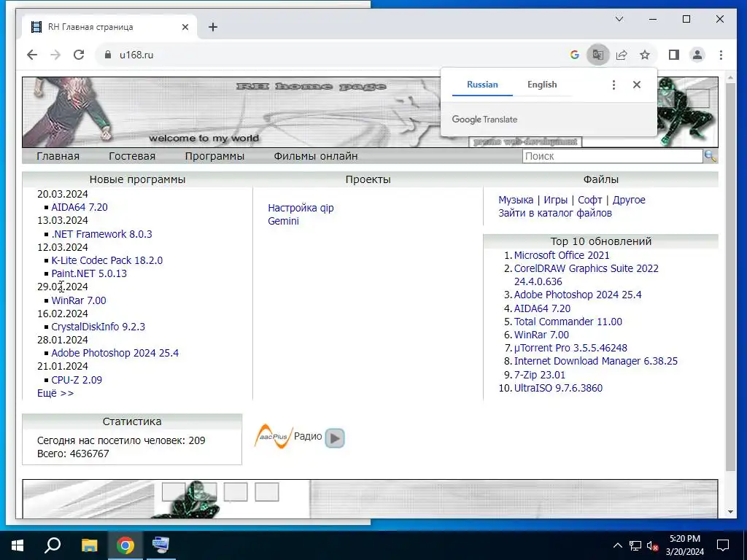Open the Игры files category

click(555, 200)
